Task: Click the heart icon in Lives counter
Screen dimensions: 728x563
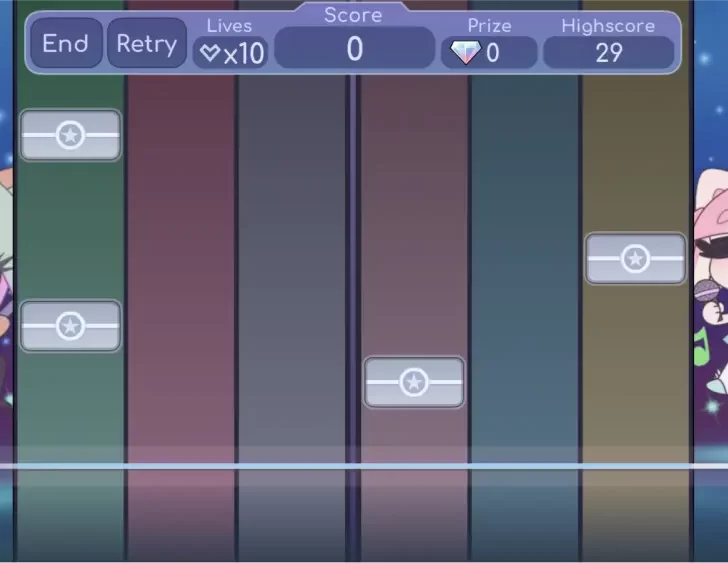Action: pos(209,53)
